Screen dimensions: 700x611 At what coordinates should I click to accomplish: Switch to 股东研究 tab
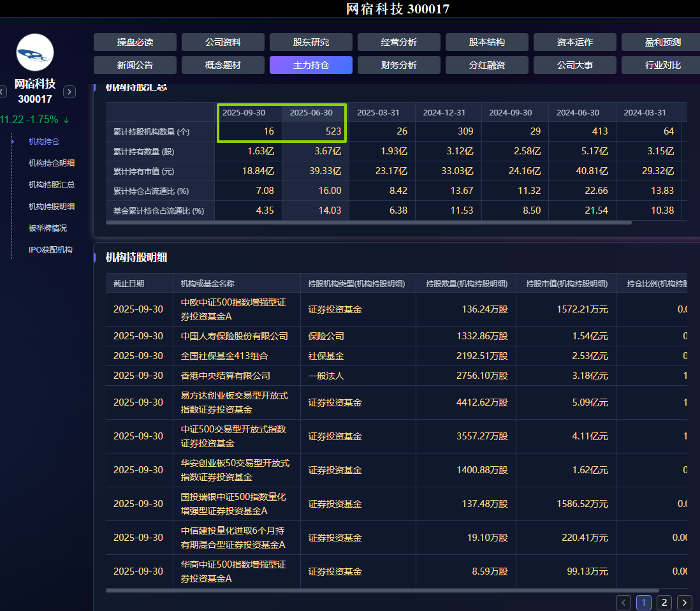pyautogui.click(x=310, y=42)
